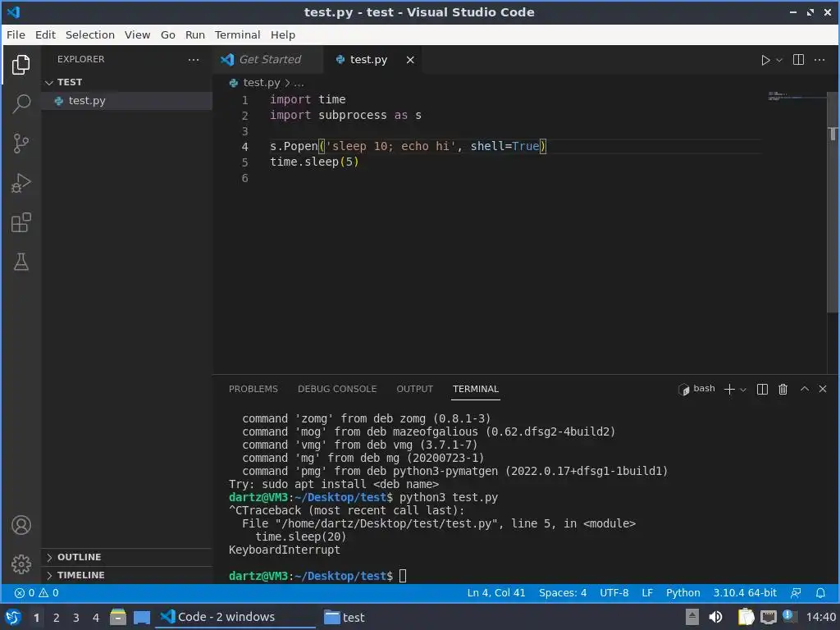This screenshot has width=840, height=630.
Task: Open the Accounts icon in activity bar
Action: (x=21, y=525)
